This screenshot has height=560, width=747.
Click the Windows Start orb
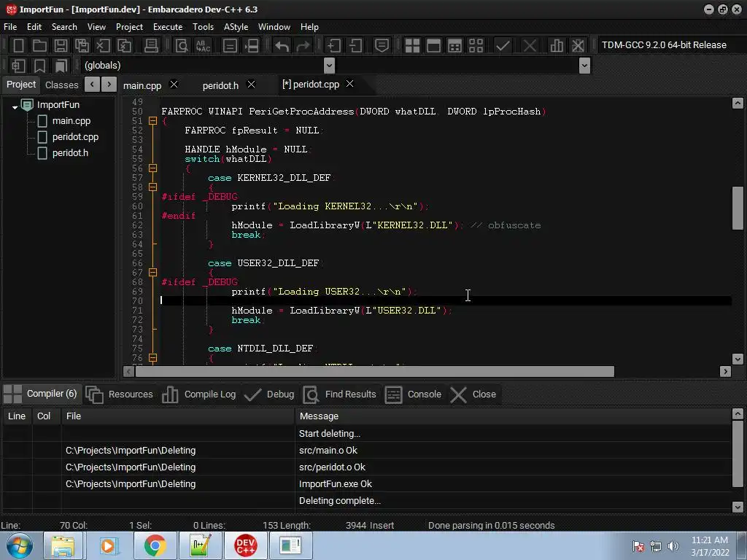pos(20,545)
